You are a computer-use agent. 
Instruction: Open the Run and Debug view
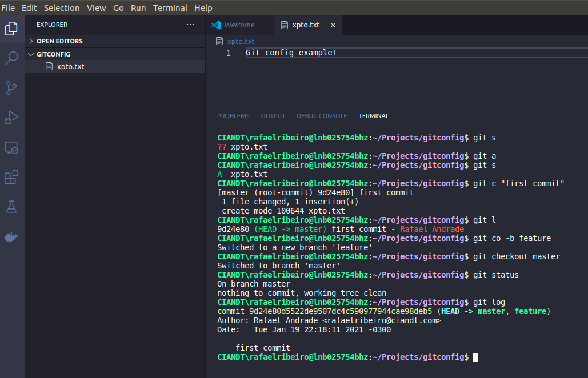pos(11,118)
